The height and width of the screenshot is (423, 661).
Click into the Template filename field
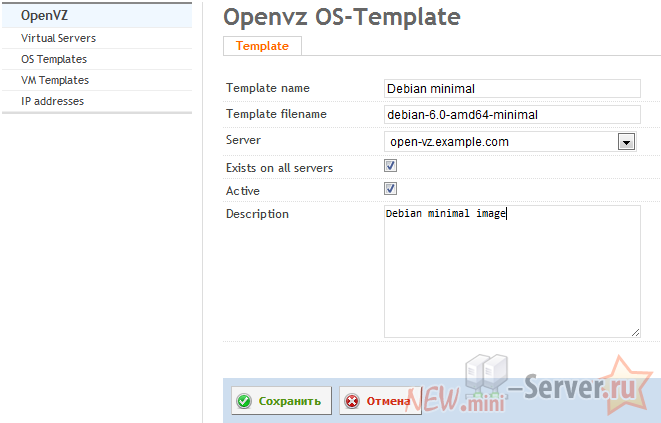click(512, 115)
